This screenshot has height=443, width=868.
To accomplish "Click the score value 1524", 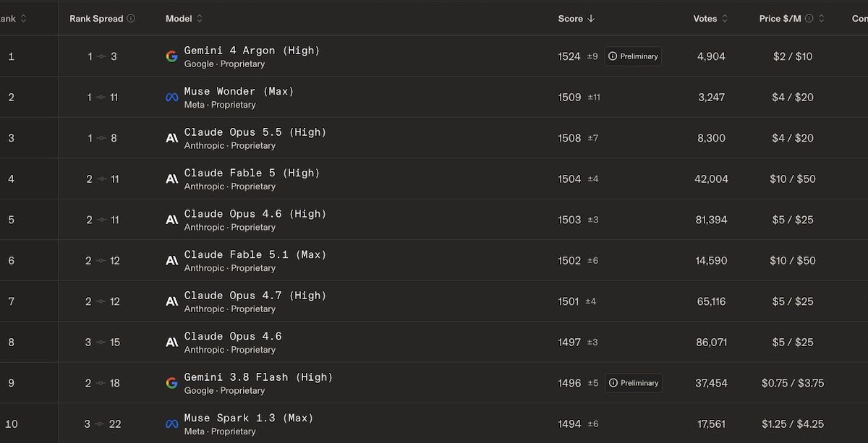I will 569,56.
